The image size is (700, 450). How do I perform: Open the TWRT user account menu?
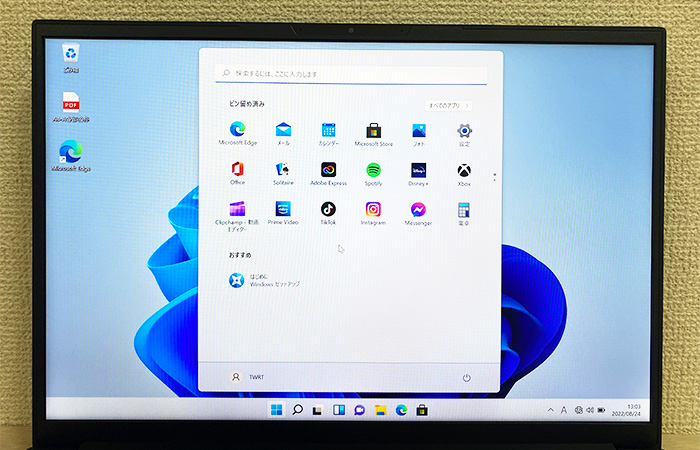click(x=248, y=377)
